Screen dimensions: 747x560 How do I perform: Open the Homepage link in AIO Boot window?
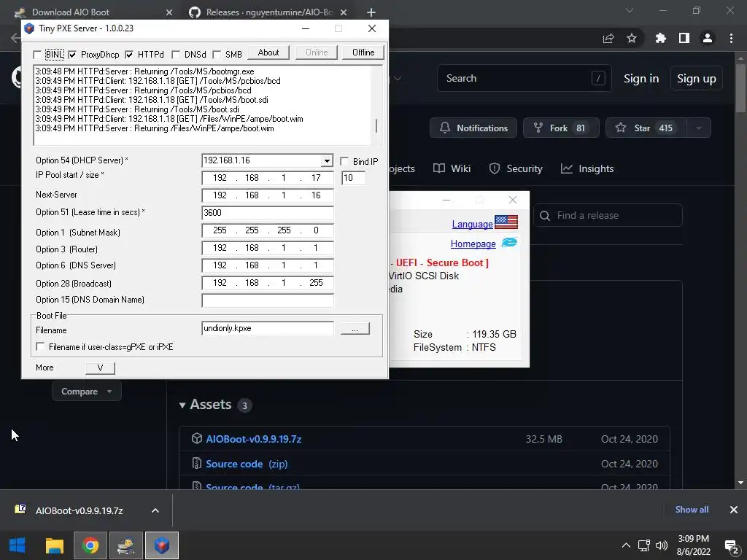tap(473, 244)
